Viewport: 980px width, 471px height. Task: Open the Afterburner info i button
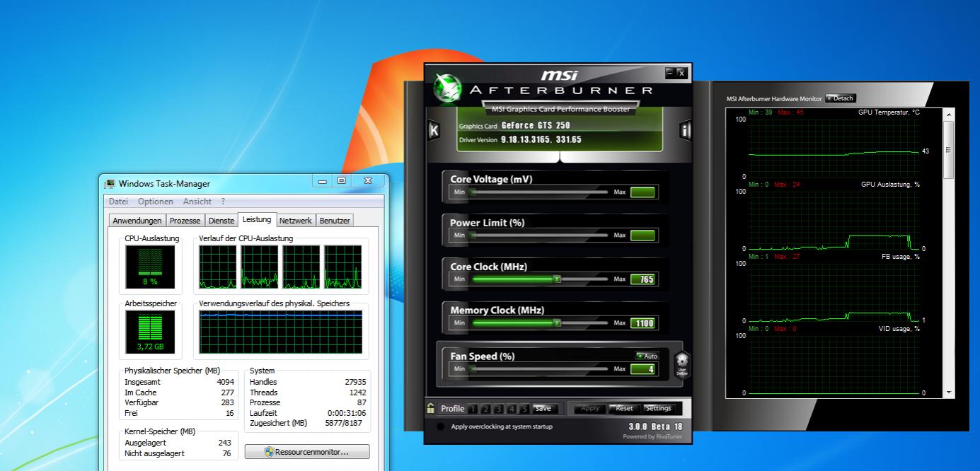pos(685,130)
